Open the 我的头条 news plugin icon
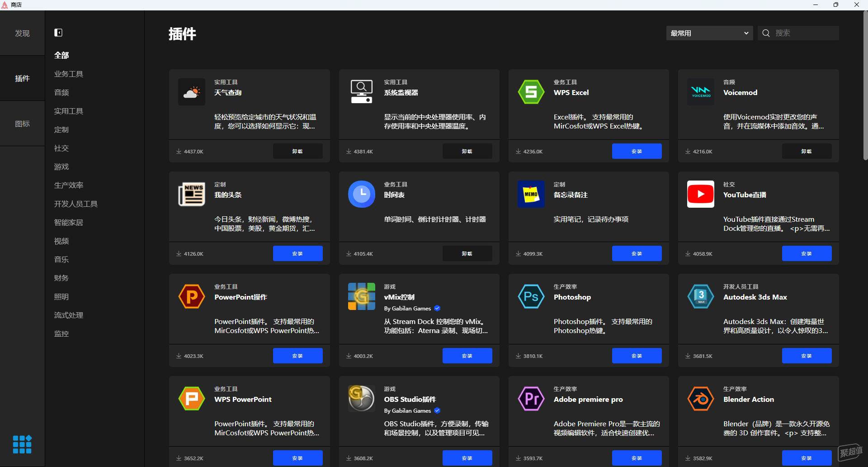The height and width of the screenshot is (467, 868). [x=192, y=194]
